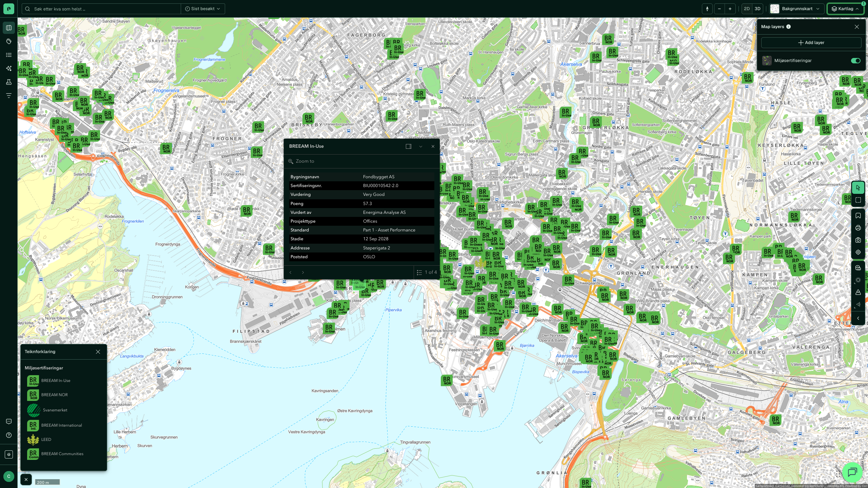Image resolution: width=868 pixels, height=488 pixels.
Task: Open the AI sparkle assistant icon
Action: (9, 68)
